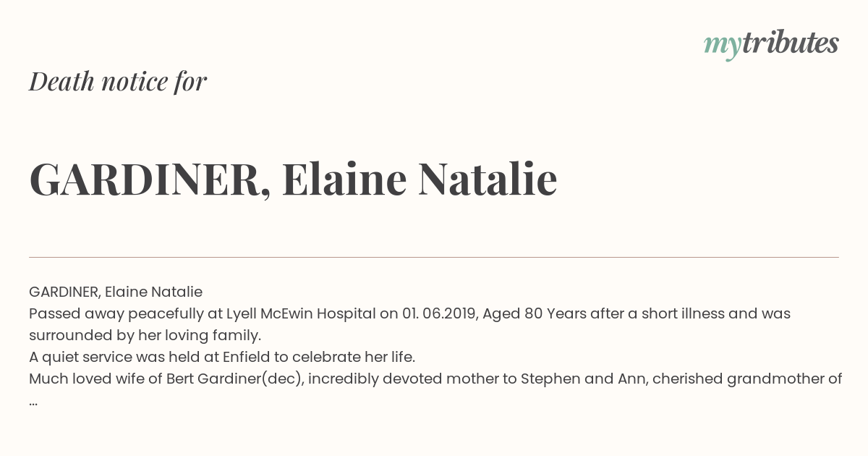Click the mytributes logo
The width and height of the screenshot is (868, 456).
coord(771,44)
